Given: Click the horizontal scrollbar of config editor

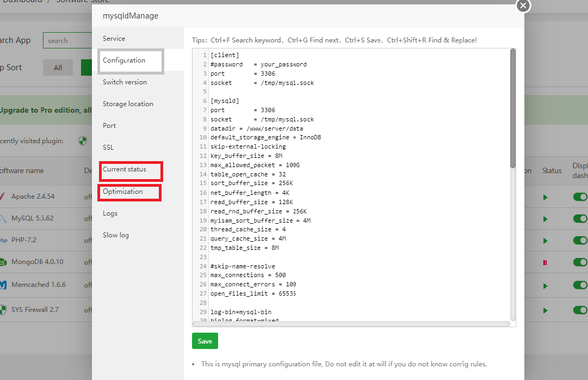Looking at the screenshot, I should 351,324.
